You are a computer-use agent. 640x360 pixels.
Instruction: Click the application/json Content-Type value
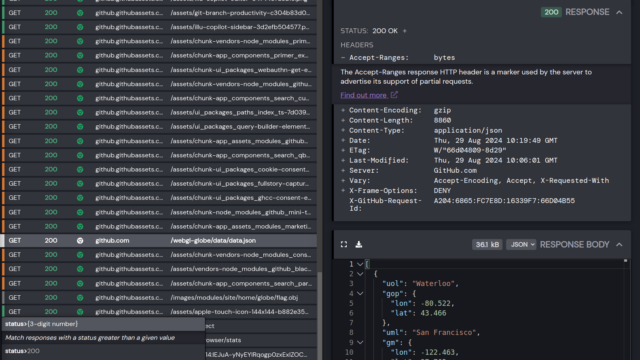coord(468,131)
